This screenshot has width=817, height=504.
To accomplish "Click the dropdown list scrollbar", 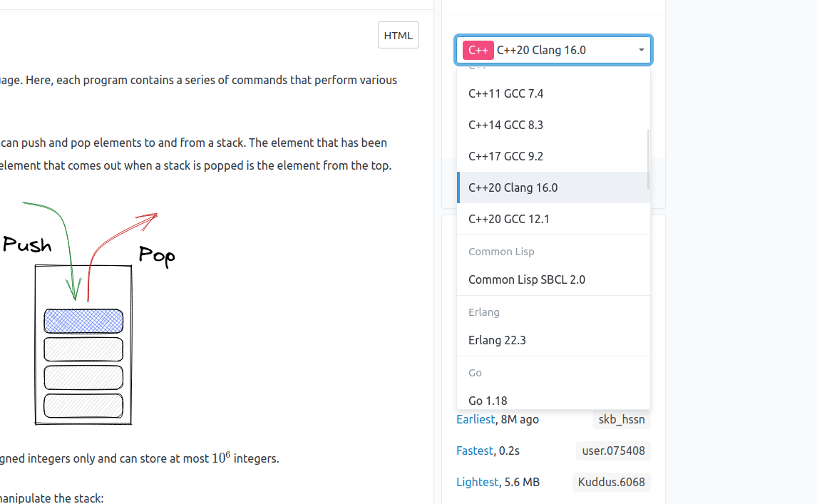I will (x=647, y=157).
